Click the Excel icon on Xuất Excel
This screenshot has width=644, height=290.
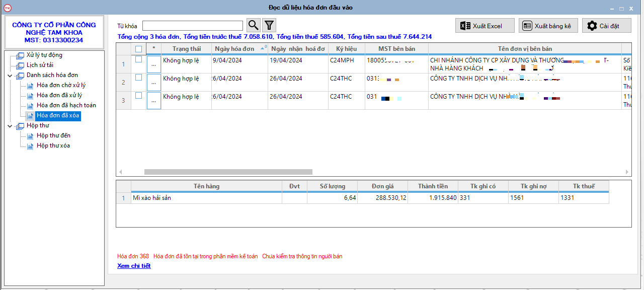click(465, 26)
